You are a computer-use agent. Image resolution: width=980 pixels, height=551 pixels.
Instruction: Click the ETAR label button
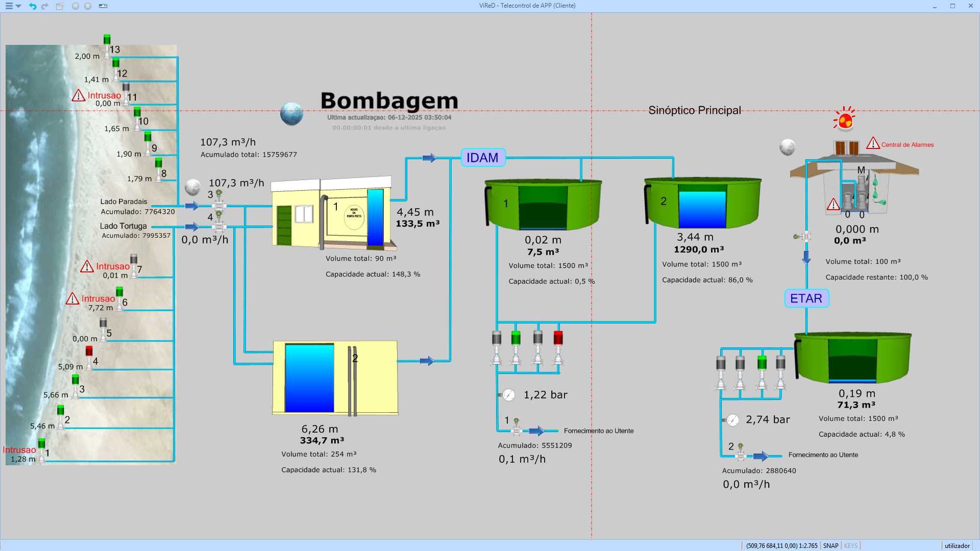[806, 298]
